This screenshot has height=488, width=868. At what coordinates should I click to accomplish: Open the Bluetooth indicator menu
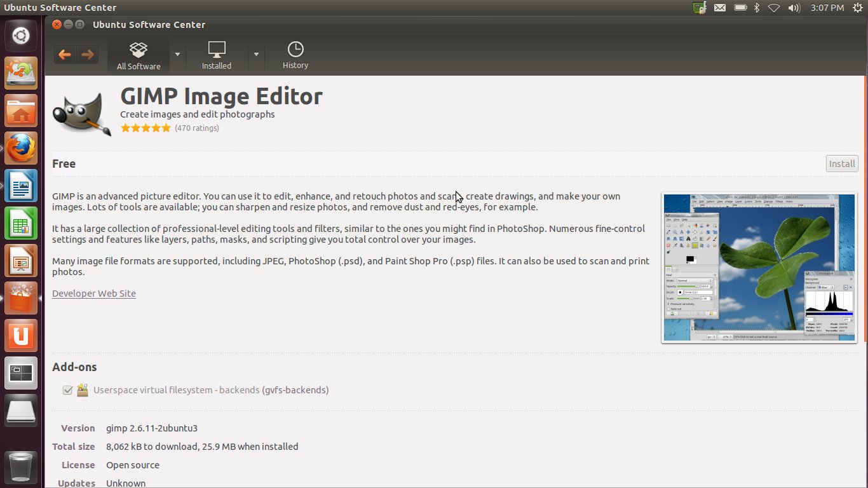[757, 8]
